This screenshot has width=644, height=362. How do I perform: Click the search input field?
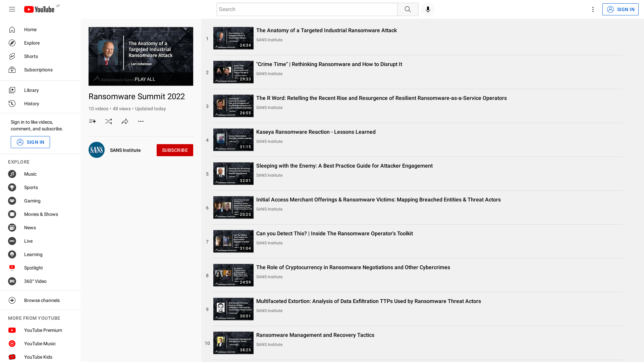307,9
